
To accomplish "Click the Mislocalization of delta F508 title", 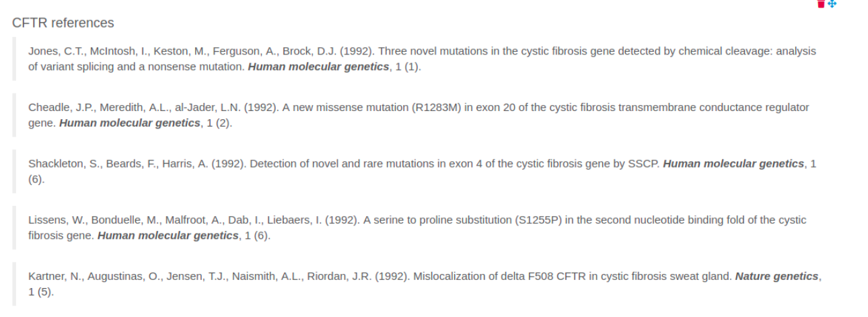I will click(x=573, y=277).
